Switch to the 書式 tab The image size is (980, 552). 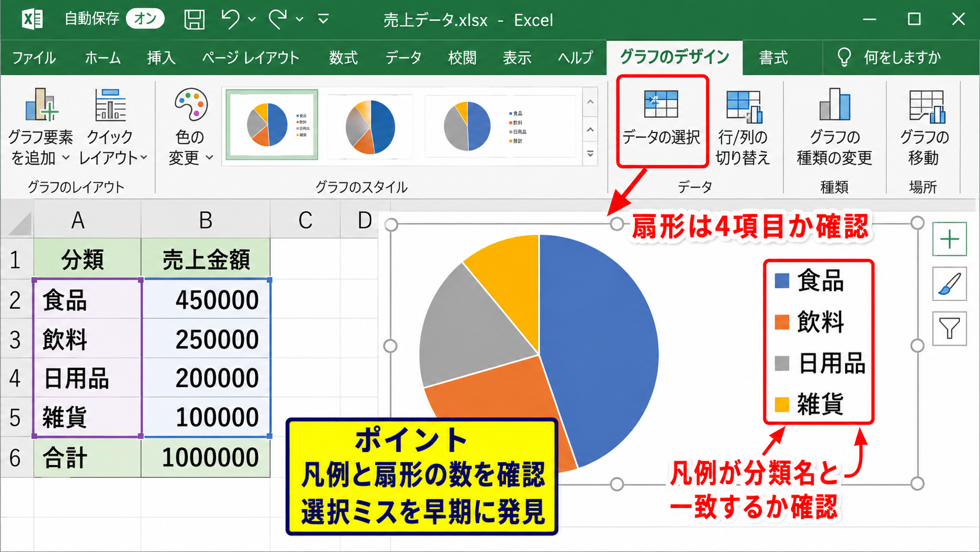(x=774, y=57)
